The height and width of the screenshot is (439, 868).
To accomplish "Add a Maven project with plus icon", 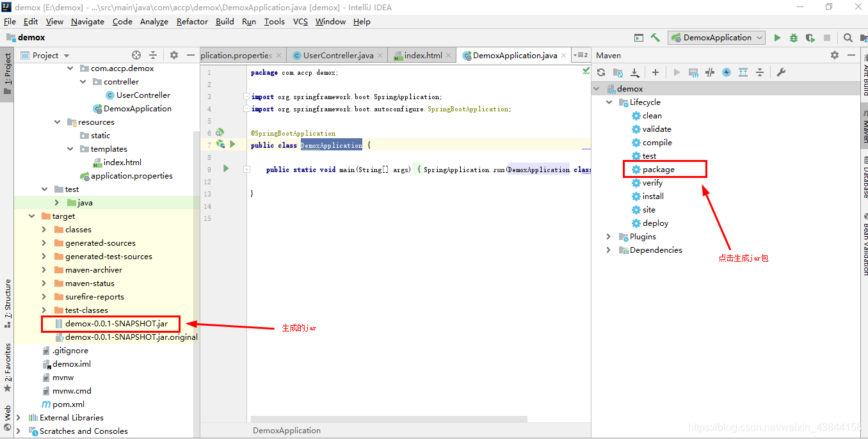I will (x=655, y=72).
